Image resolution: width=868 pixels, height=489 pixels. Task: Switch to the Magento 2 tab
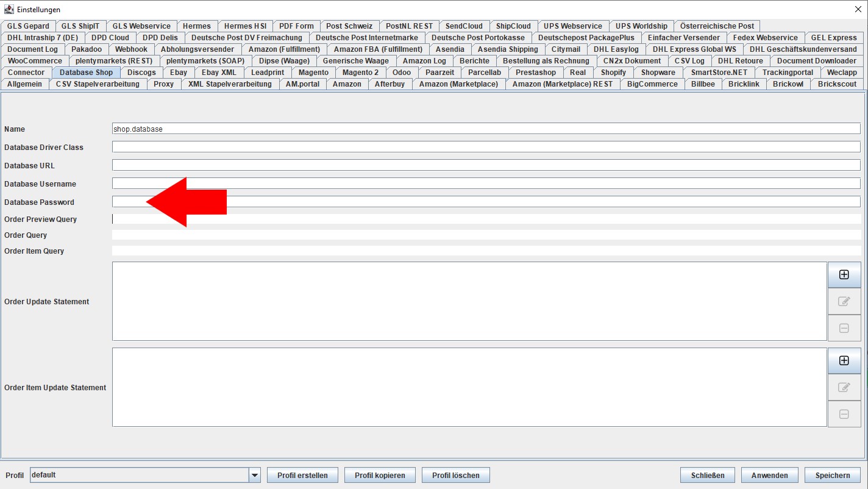point(360,73)
